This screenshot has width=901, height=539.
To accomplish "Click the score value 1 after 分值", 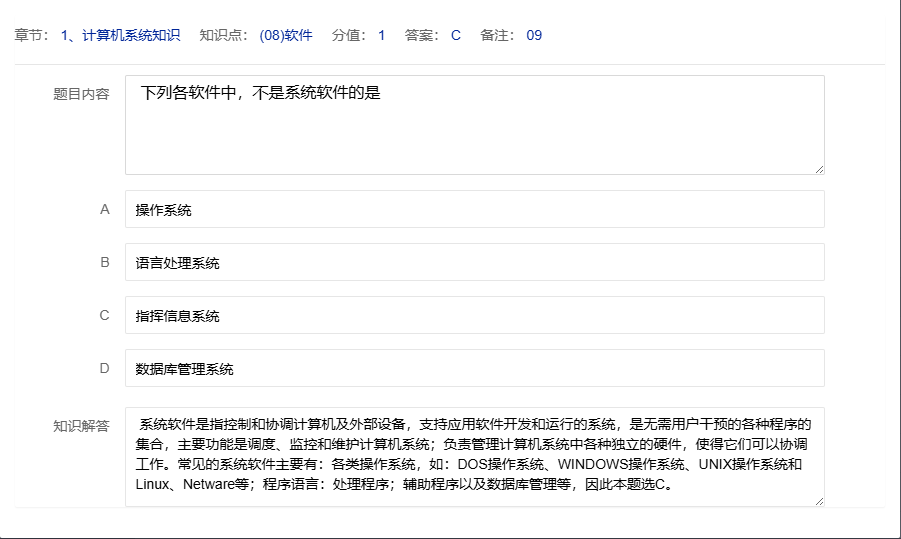I will [381, 36].
